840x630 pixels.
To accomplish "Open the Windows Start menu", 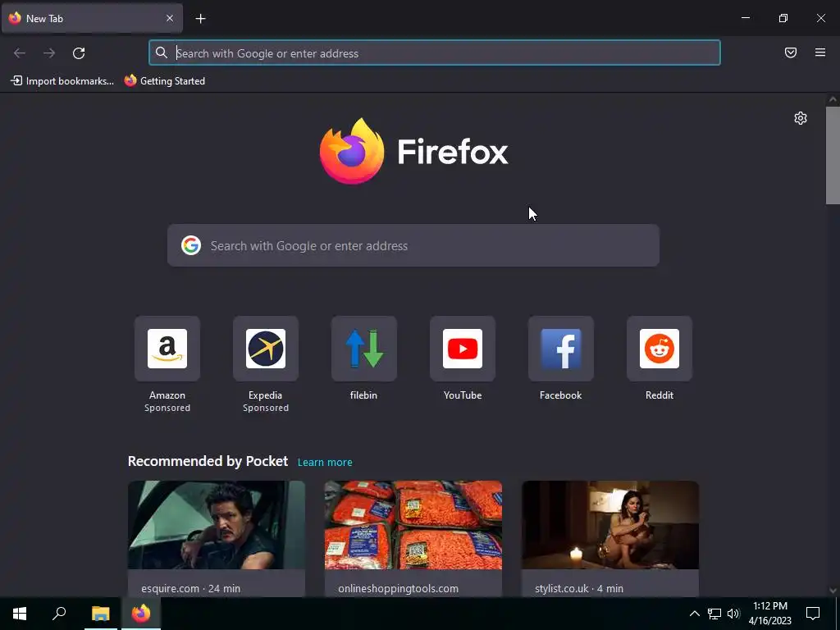I will 20,614.
